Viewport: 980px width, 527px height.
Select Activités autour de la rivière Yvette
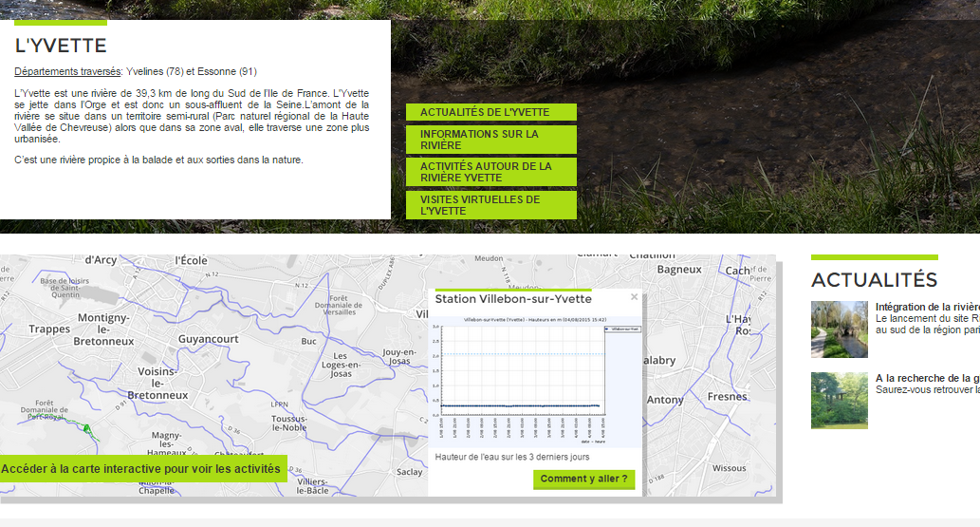click(x=491, y=172)
